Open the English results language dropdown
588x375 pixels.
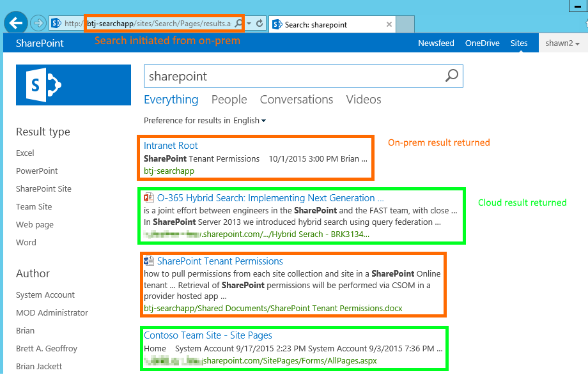coord(250,120)
